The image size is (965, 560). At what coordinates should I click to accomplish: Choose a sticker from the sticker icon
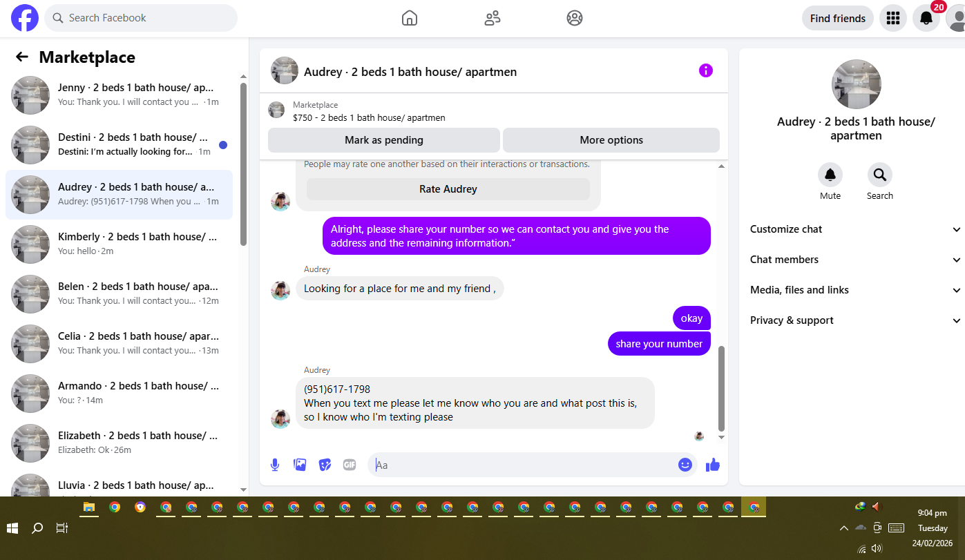[x=325, y=465]
